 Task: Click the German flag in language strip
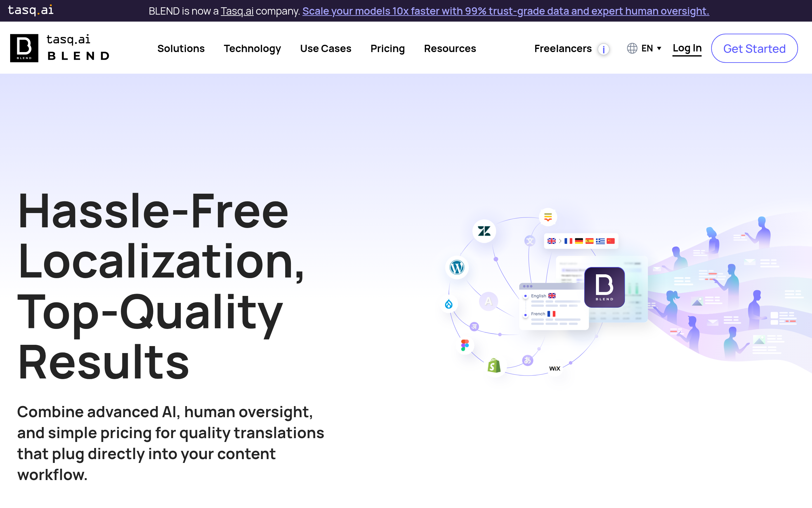click(579, 241)
